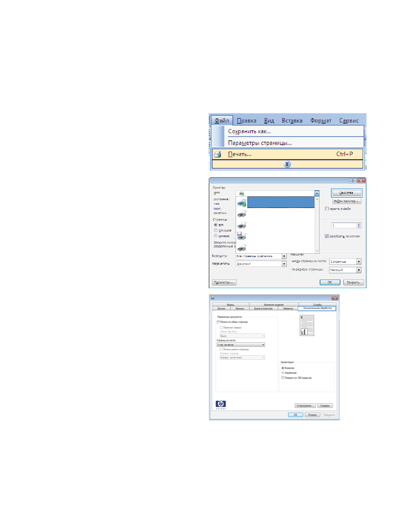Select default printer icon with green checkmark
Viewport: 400px width, 532px height.
click(x=242, y=203)
